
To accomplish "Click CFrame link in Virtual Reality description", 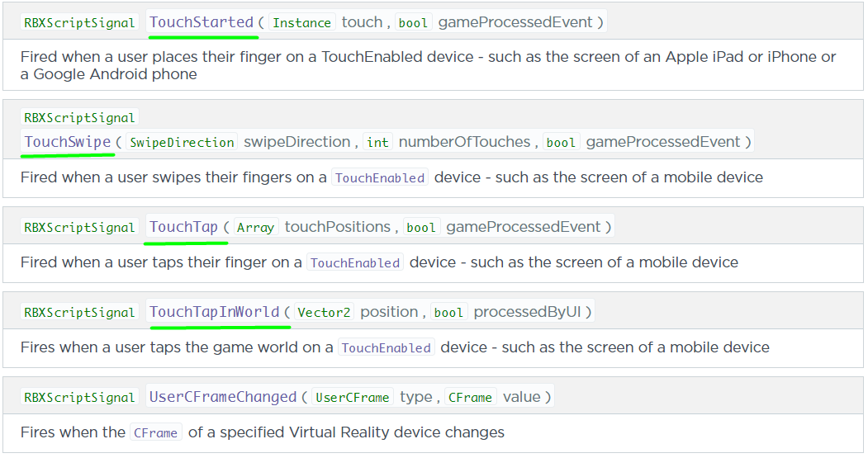I will [155, 432].
